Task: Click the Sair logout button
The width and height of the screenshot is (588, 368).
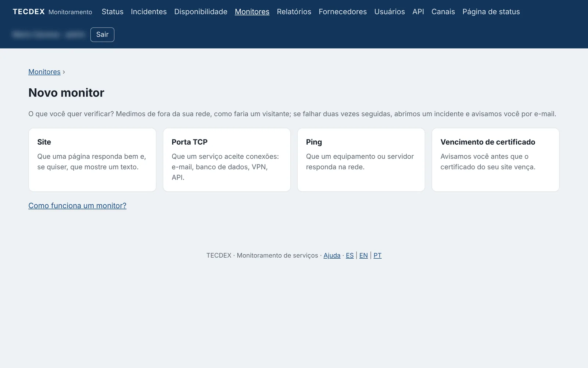Action: [x=102, y=35]
